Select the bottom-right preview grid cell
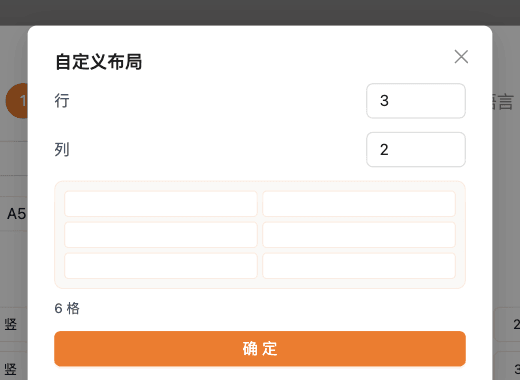This screenshot has width=520, height=380. pyautogui.click(x=359, y=266)
